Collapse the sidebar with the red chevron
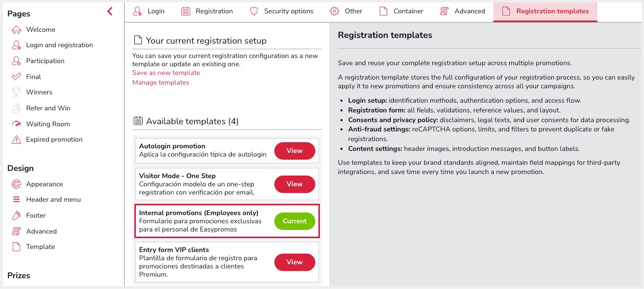Screen dimensions: 644x289 pyautogui.click(x=110, y=11)
